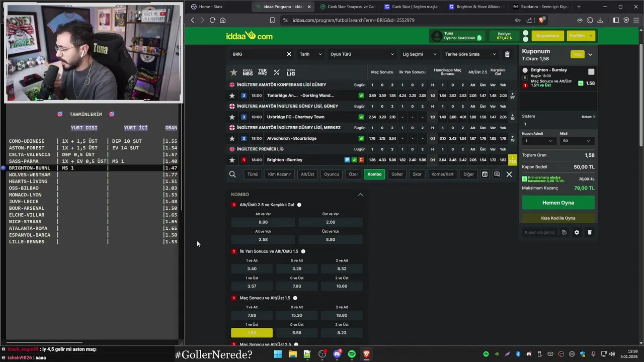
Task: Click the market search magnifier icon
Action: click(232, 174)
